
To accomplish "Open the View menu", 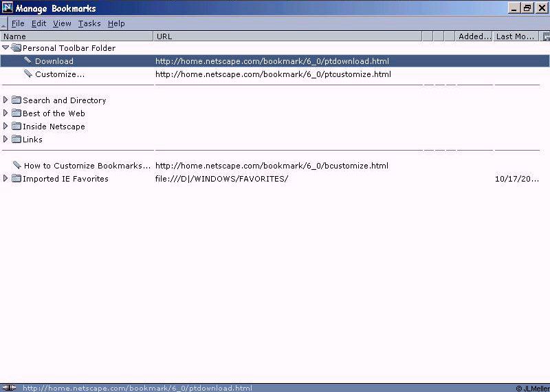I will [x=62, y=23].
